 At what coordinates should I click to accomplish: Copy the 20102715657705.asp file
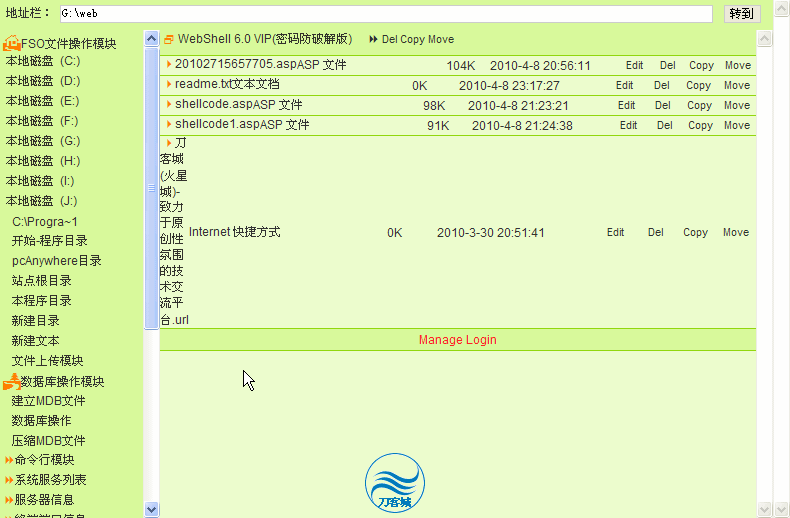coord(701,66)
